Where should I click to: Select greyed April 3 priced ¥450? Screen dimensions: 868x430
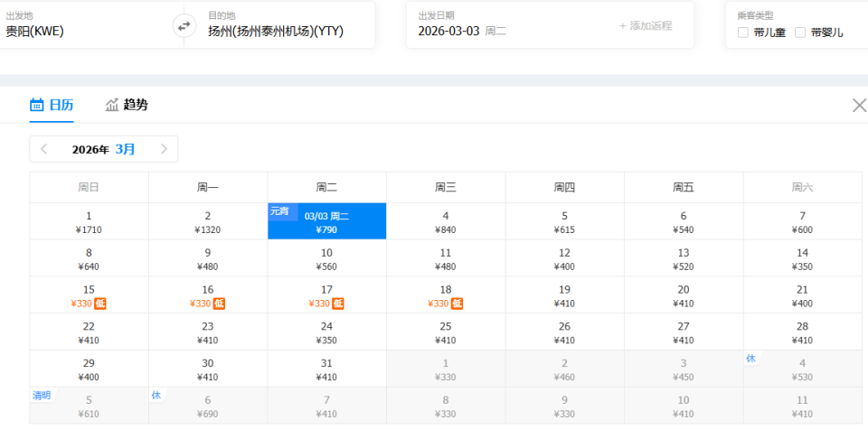[684, 369]
